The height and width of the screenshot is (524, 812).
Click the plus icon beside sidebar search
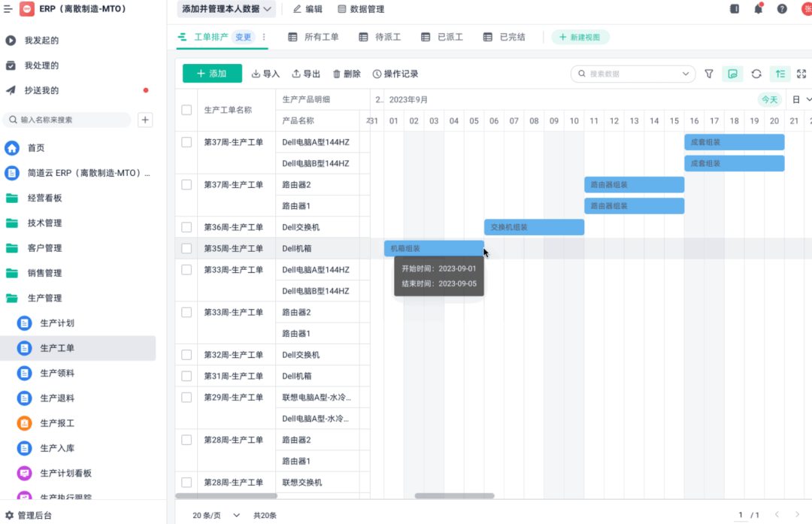[x=146, y=120]
